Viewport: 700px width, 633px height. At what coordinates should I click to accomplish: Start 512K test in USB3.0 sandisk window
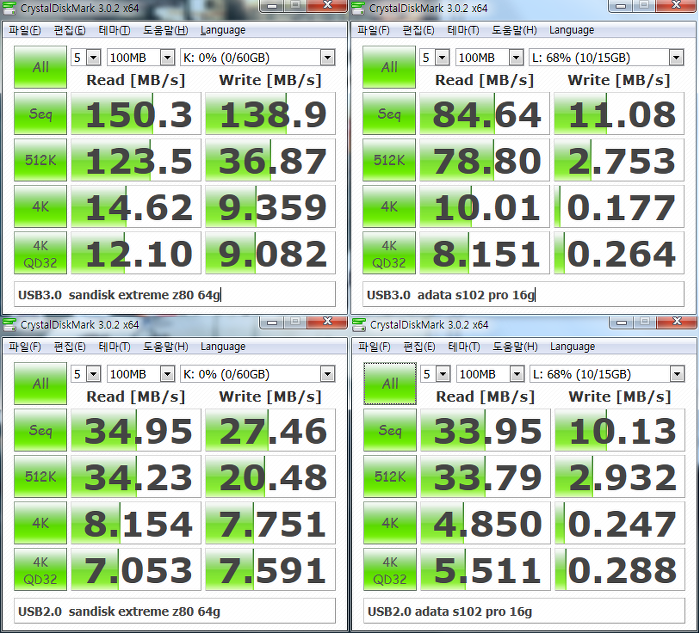(40, 160)
